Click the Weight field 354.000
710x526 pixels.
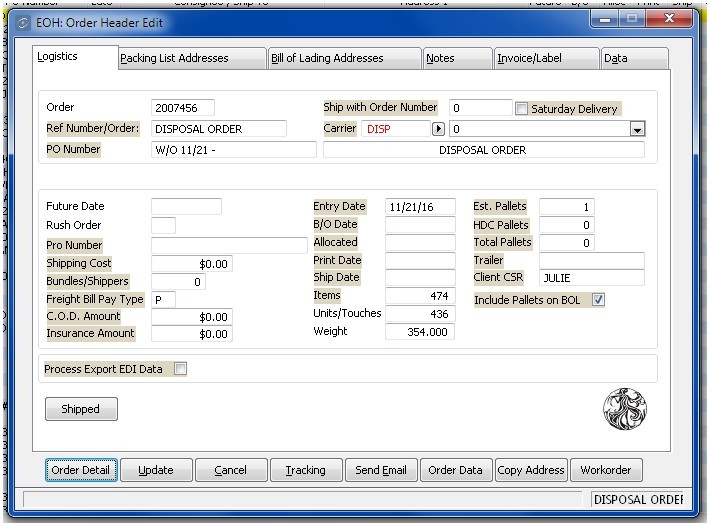click(420, 332)
